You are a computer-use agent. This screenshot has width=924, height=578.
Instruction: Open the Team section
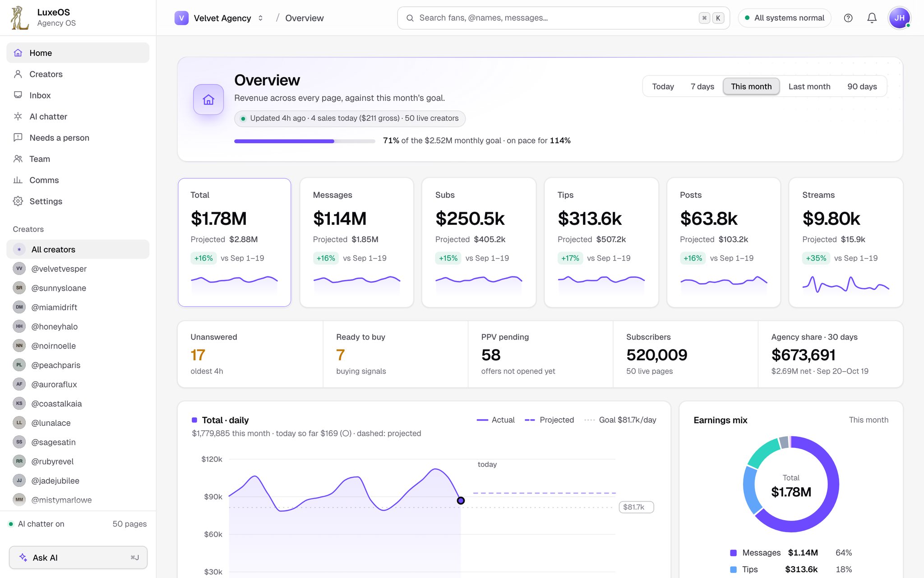click(x=78, y=159)
